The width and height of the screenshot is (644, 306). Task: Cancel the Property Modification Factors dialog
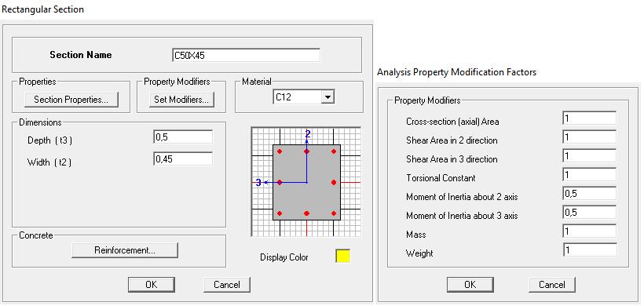click(552, 285)
